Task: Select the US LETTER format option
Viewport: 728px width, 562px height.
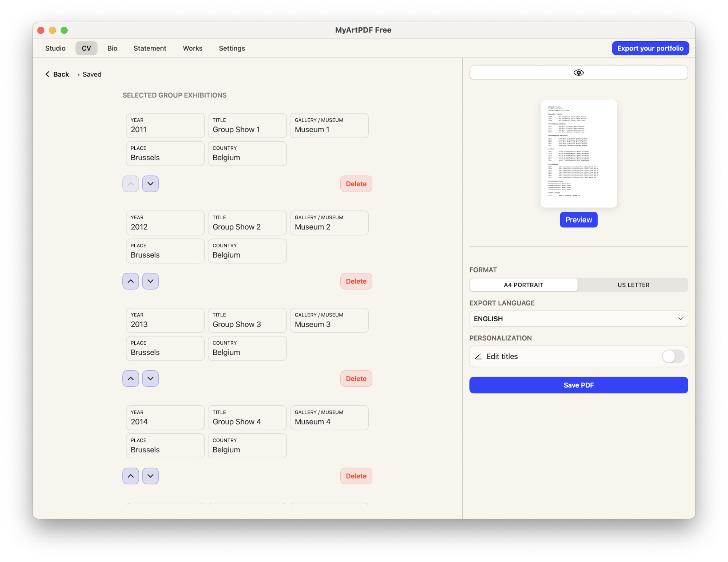Action: pos(633,285)
